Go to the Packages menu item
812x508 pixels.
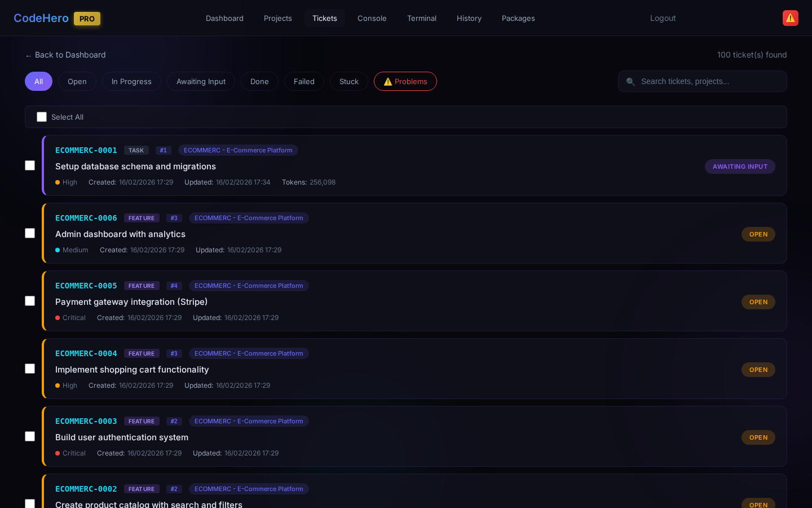518,18
